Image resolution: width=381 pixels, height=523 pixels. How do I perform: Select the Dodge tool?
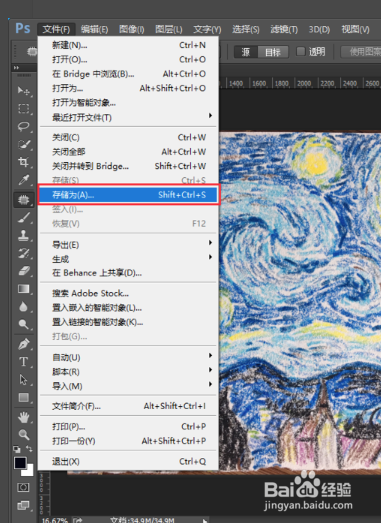(23, 324)
